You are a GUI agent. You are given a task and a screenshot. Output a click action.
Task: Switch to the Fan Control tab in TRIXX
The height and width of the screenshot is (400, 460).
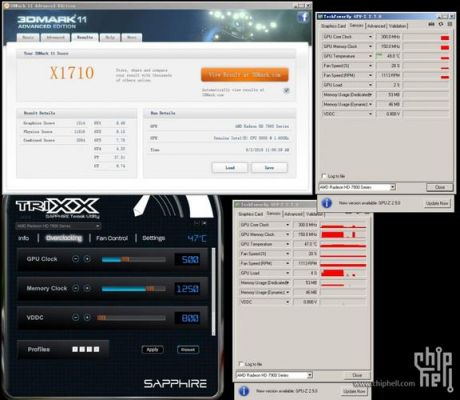click(112, 238)
